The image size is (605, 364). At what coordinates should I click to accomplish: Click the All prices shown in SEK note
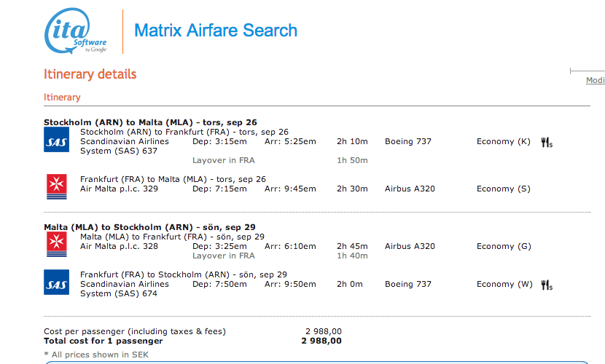click(x=96, y=355)
